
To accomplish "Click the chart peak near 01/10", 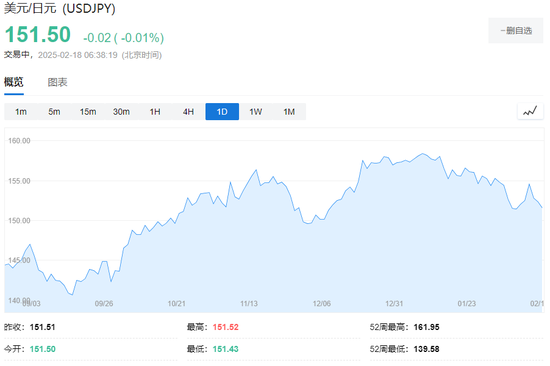I will click(423, 153).
